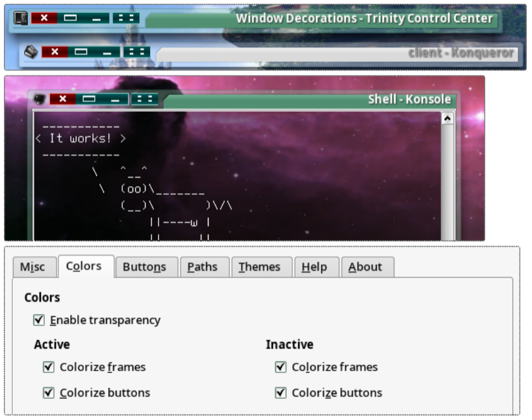The width and height of the screenshot is (532, 420).
Task: Switch to the Misc tab
Action: (x=32, y=267)
